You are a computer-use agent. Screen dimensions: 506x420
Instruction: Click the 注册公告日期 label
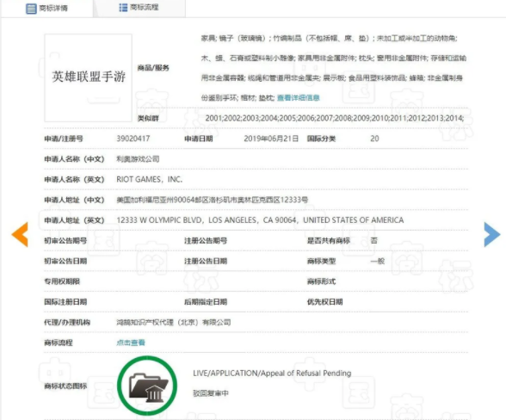coord(206,261)
